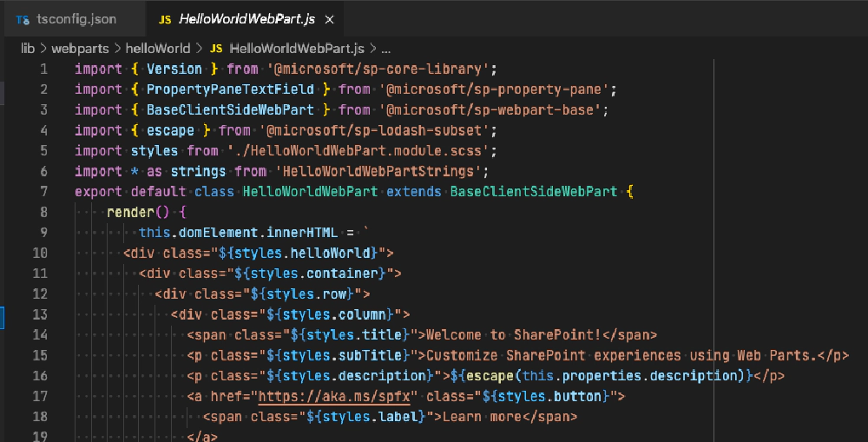Click line number 7 in gutter
This screenshot has width=868, height=442.
[x=43, y=192]
